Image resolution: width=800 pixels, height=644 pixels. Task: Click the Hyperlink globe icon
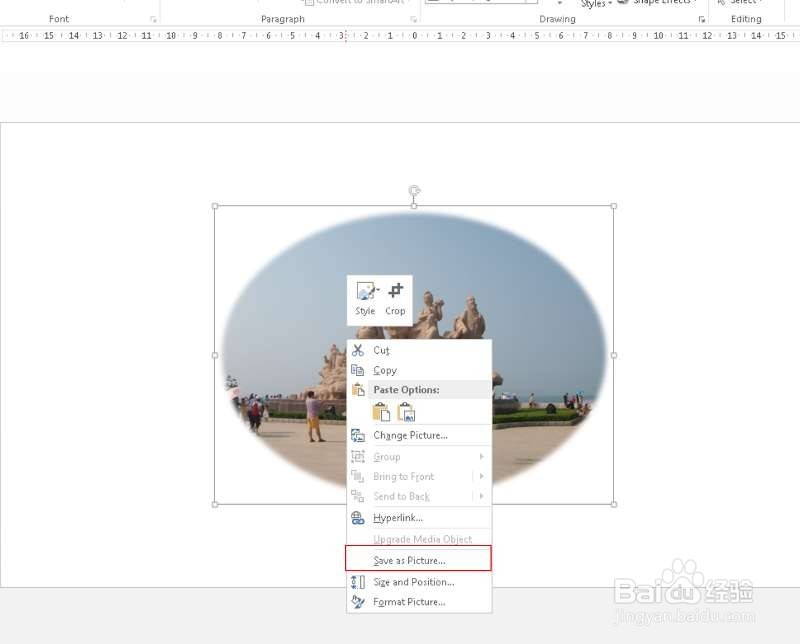coord(358,518)
